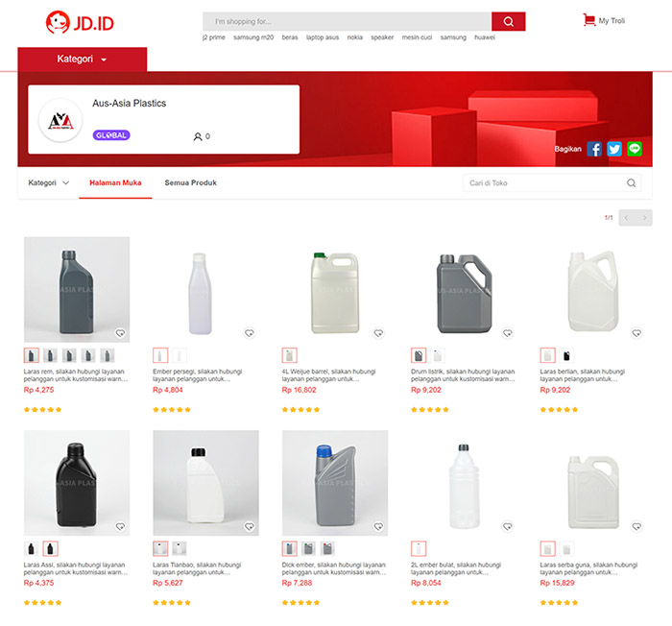672x626 pixels.
Task: Select the black color variant of Laras berlian
Action: coord(566,355)
